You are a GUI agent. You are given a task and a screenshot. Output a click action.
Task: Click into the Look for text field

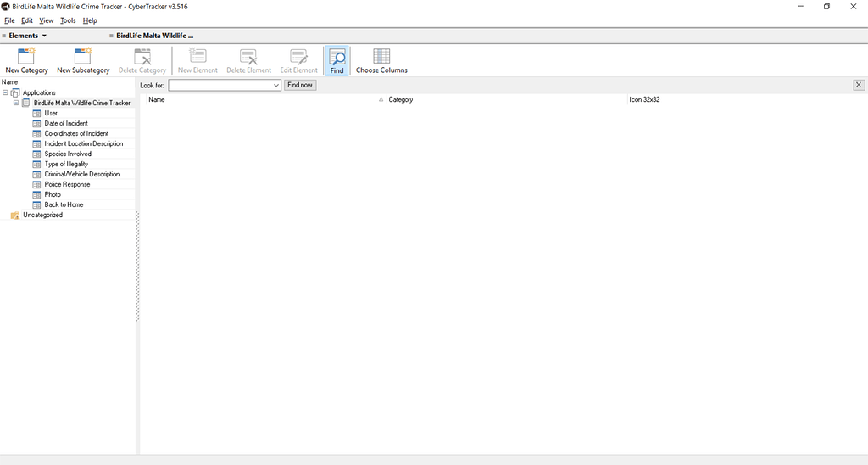pyautogui.click(x=220, y=85)
